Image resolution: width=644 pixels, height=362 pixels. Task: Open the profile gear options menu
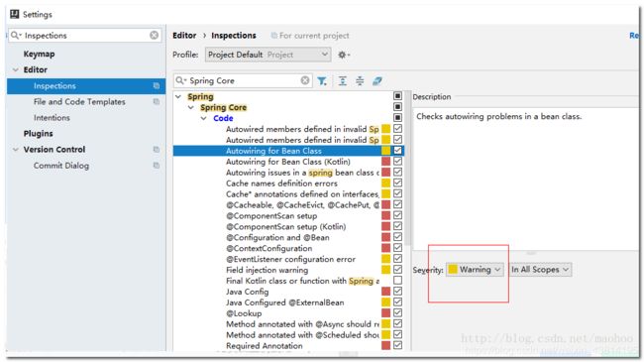(x=344, y=55)
